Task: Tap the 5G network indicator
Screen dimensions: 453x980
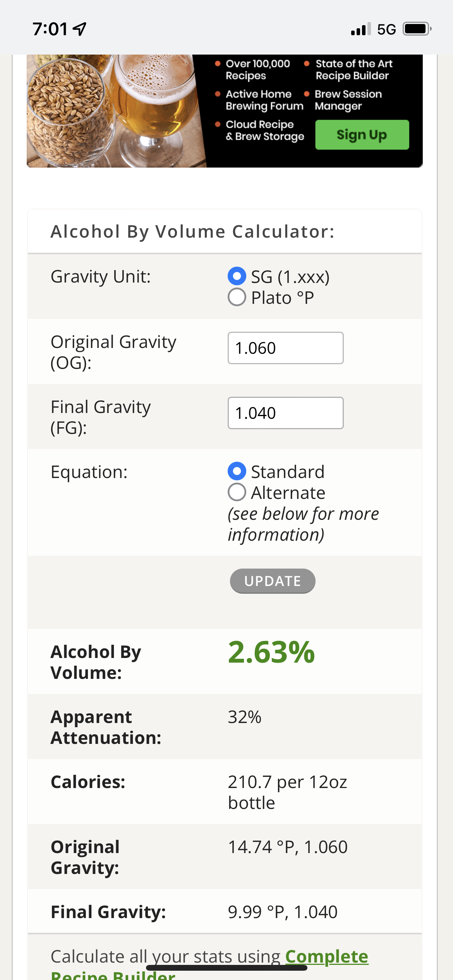Action: 386,29
